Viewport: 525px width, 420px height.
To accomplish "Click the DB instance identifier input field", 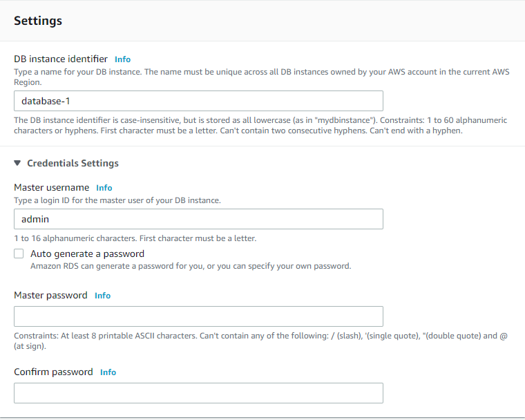I will point(198,101).
